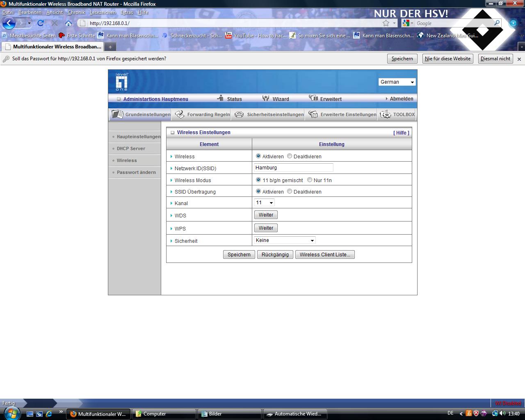Select Deaktivieren for Wireless
The width and height of the screenshot is (525, 420).
coord(290,156)
